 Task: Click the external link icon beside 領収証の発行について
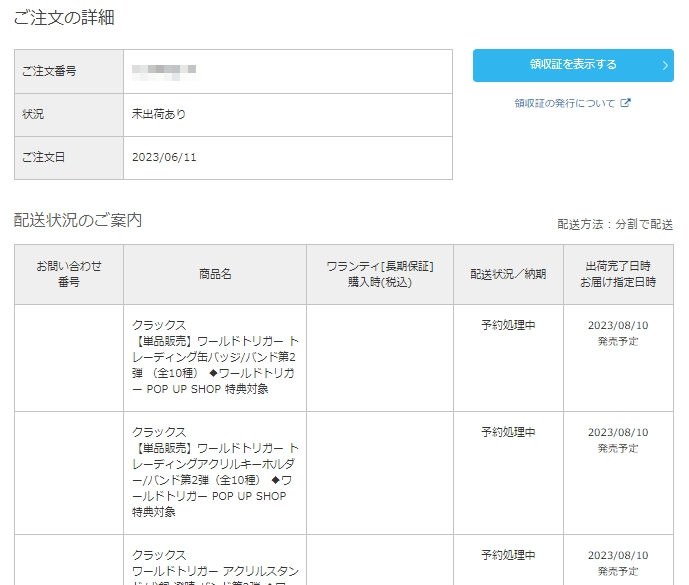[x=625, y=103]
